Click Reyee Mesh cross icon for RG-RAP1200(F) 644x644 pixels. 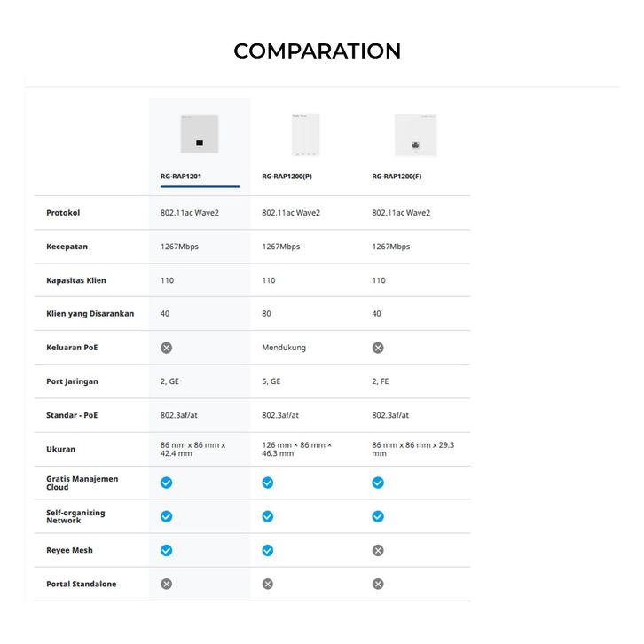378,550
